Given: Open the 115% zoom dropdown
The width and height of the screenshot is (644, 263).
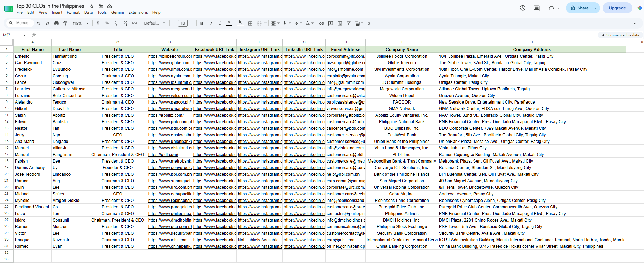Looking at the screenshot, I should click(81, 23).
